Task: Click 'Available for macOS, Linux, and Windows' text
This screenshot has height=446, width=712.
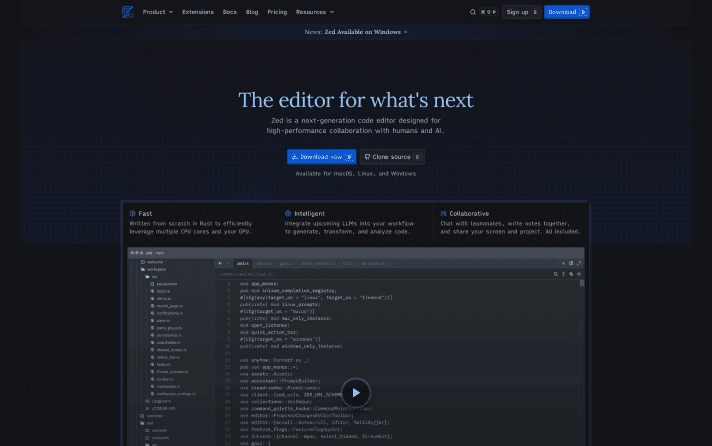Action: (x=356, y=173)
